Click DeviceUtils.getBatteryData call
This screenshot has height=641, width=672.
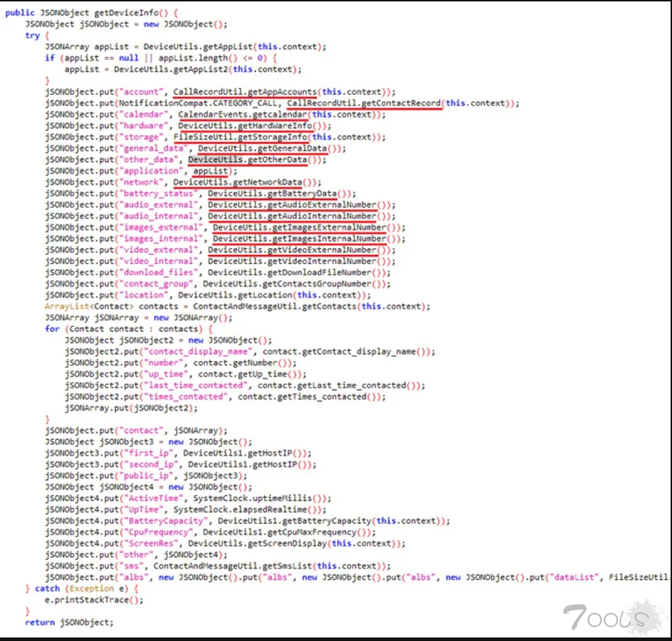point(272,193)
